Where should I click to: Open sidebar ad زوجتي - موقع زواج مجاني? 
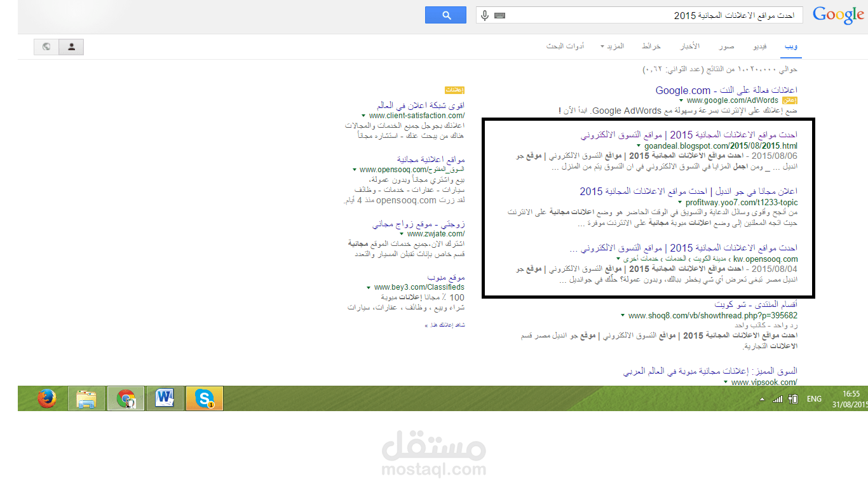pos(419,224)
